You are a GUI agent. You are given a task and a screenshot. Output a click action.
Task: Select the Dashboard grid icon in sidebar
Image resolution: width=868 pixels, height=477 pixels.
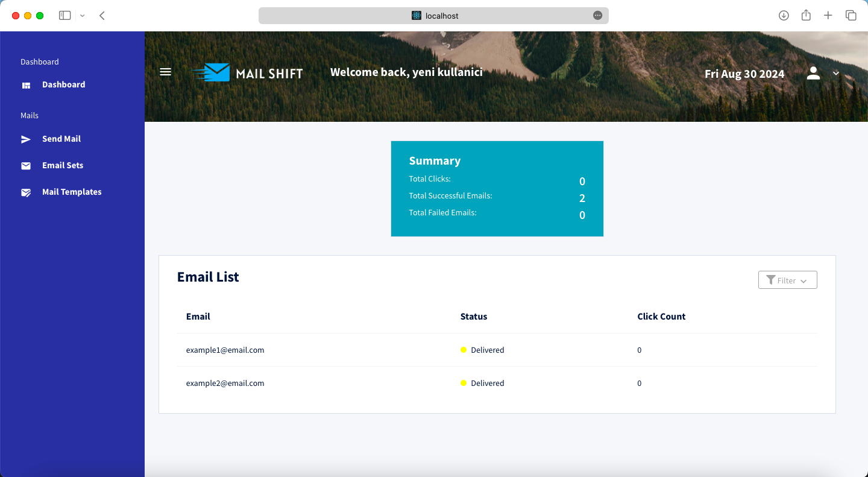pos(26,85)
